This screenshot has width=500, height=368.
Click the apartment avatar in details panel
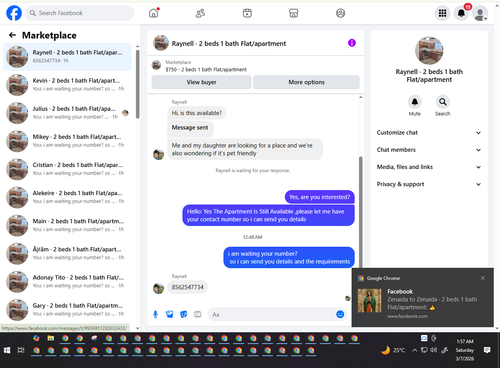click(429, 51)
